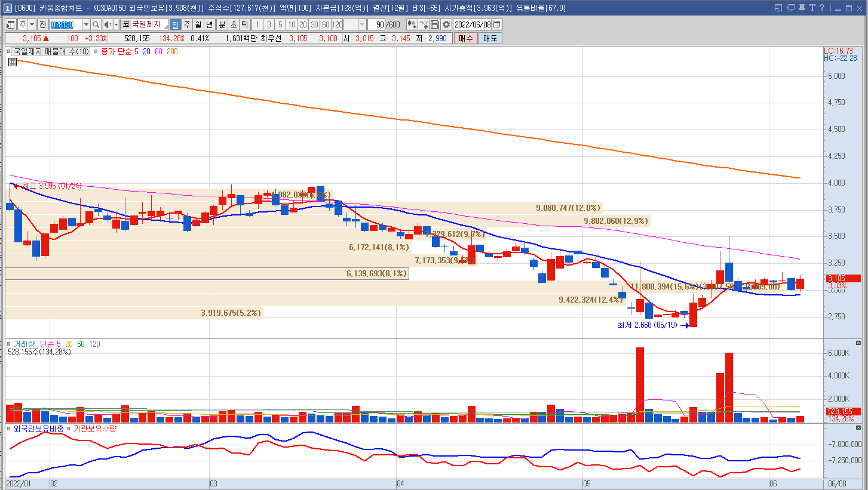Click the candle count field showing 90
Viewport: 868px width, 490px height.
pos(376,24)
